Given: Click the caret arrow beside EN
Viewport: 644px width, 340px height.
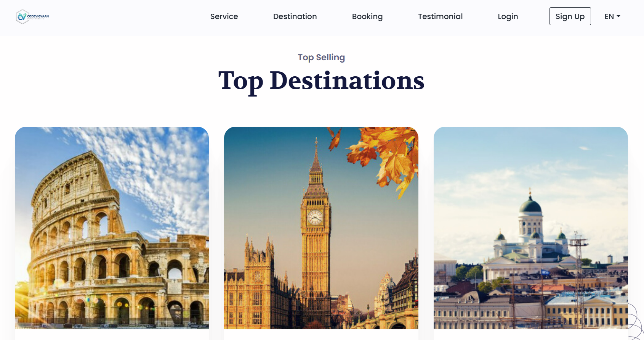Looking at the screenshot, I should click(x=618, y=16).
